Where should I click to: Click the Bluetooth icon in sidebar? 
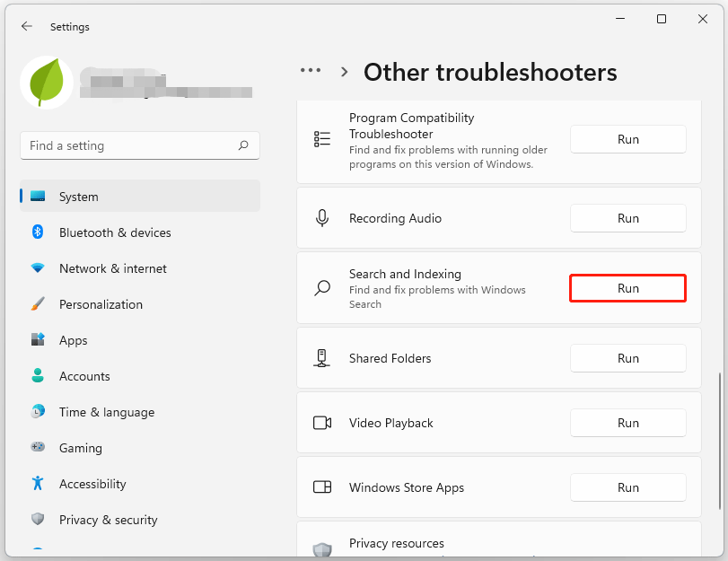tap(38, 232)
